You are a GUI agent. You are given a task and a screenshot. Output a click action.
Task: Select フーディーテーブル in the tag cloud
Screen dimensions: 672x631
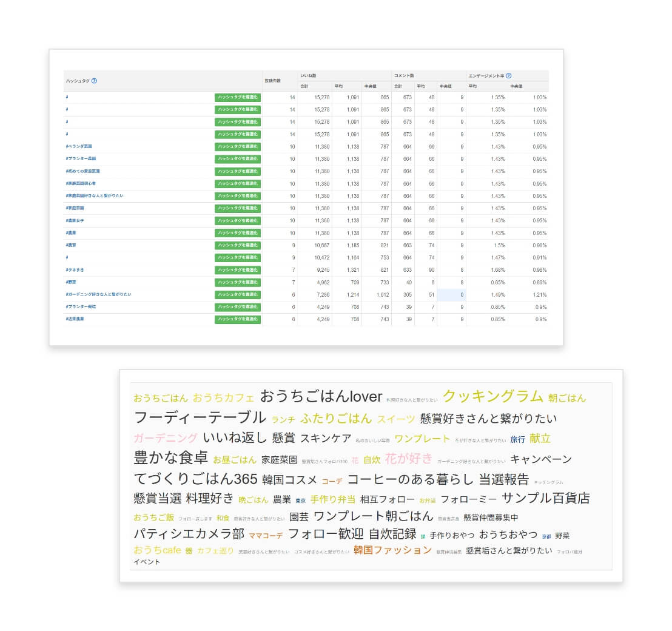(200, 418)
